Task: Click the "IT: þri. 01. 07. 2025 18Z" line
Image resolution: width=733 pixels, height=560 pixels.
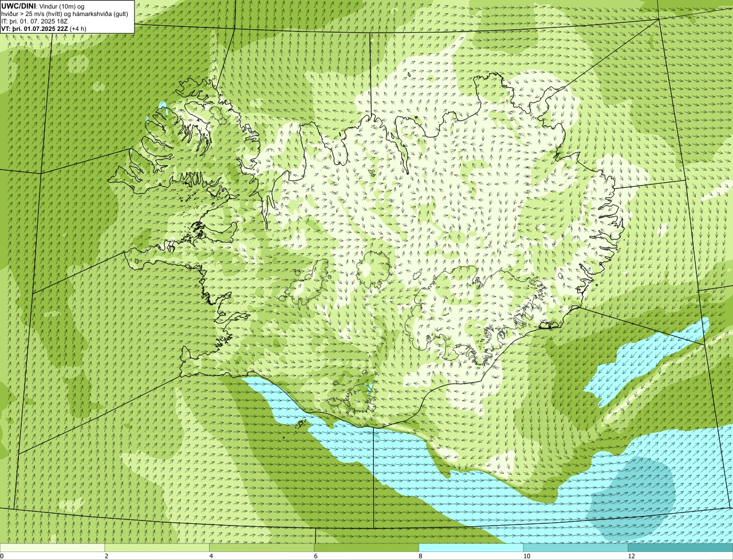Action: [34, 21]
